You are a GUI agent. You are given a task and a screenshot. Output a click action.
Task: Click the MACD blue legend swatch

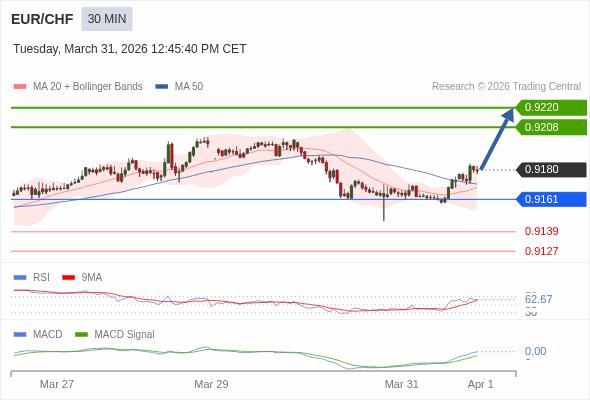pyautogui.click(x=20, y=335)
